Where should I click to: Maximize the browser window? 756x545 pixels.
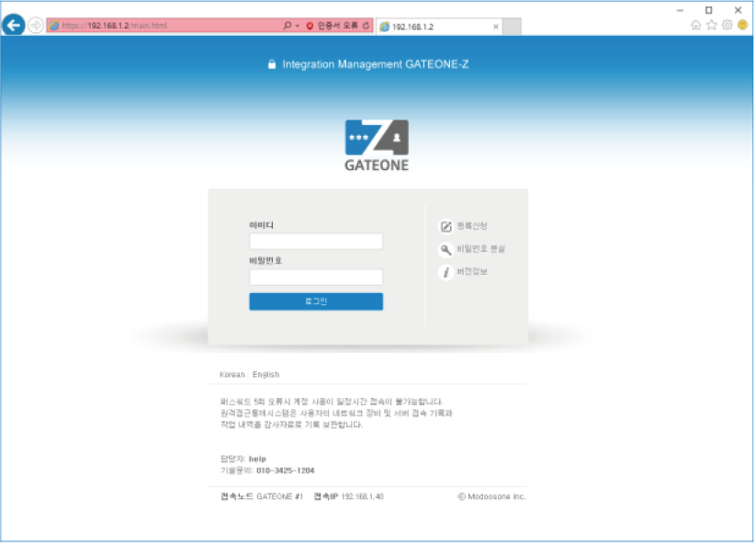pos(710,10)
